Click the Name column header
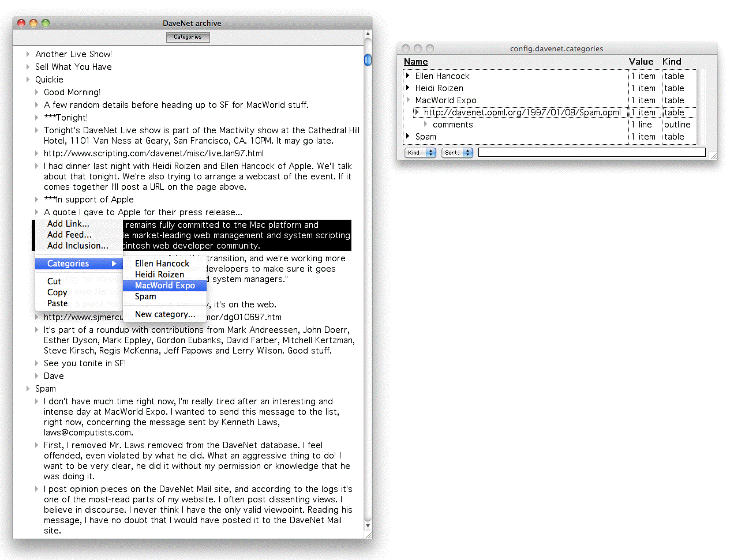The image size is (734, 560). 415,62
